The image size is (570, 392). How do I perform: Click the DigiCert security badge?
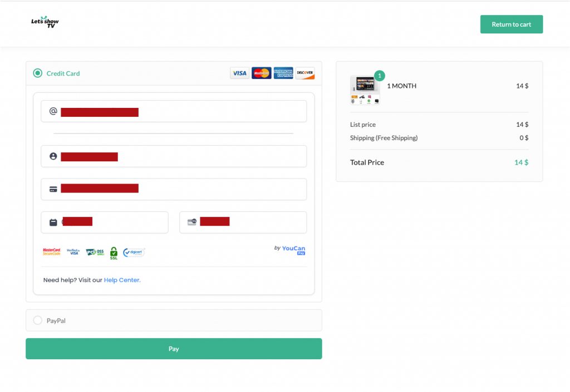[134, 252]
